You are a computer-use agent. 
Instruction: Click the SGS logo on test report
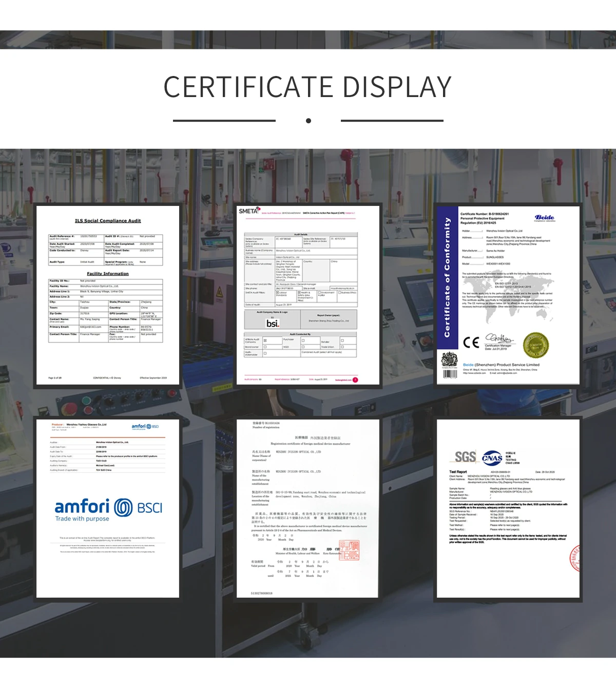click(465, 457)
